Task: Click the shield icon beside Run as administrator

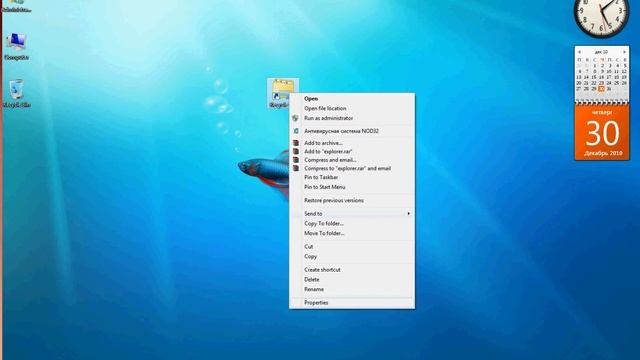Action: click(296, 118)
